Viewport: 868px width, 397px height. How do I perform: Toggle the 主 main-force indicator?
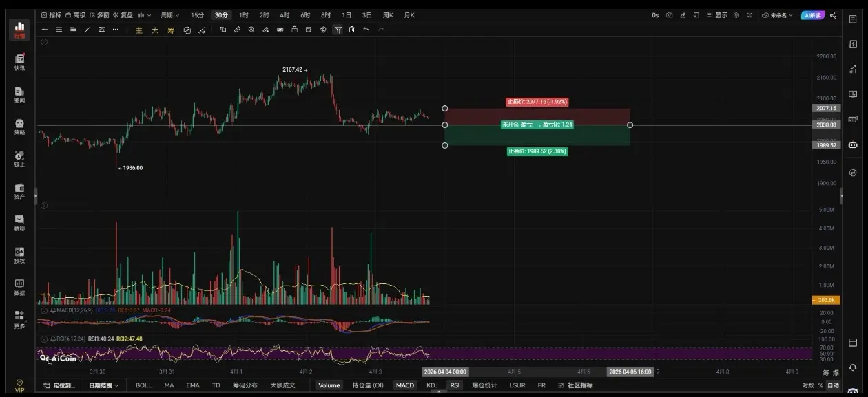139,30
